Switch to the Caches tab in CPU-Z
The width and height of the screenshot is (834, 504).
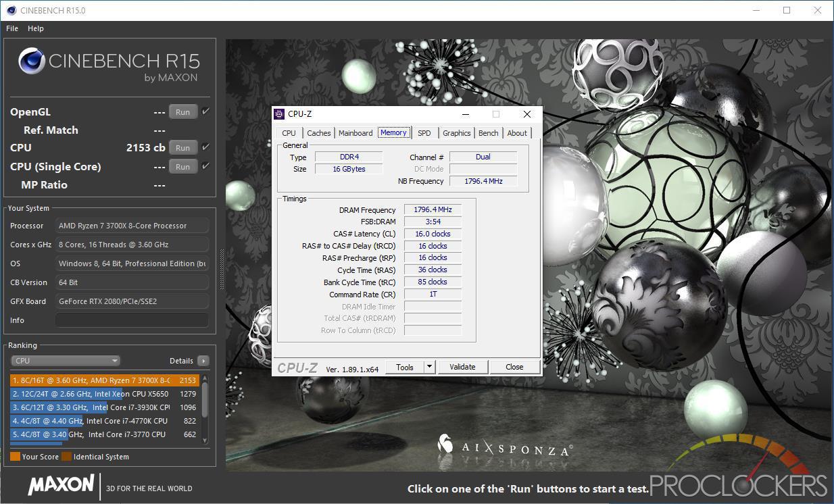pos(319,133)
